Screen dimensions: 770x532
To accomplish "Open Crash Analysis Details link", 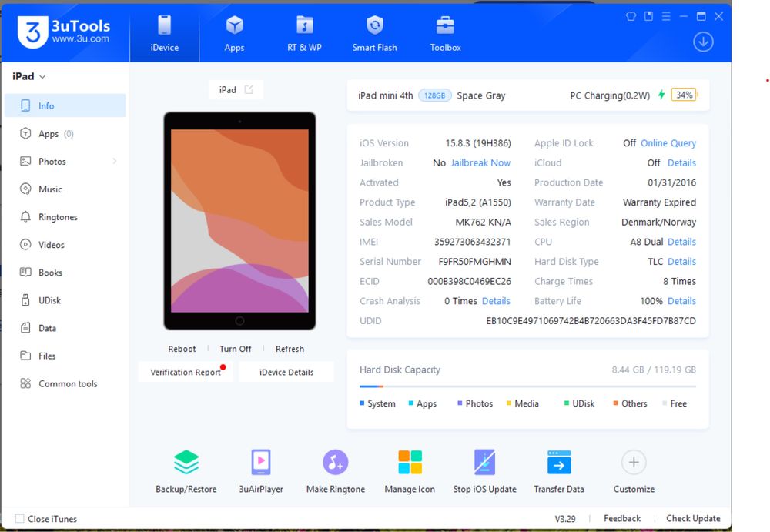I will (496, 300).
